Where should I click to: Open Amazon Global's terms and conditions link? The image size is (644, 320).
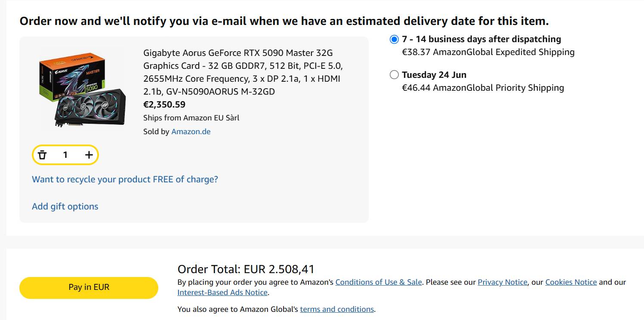[337, 309]
